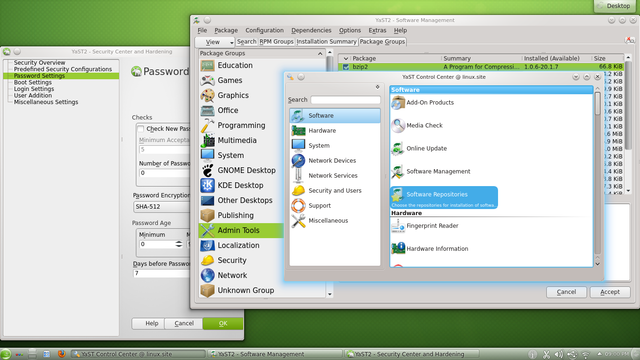Switch to the RPM Groups tab
This screenshot has width=640, height=360.
coord(277,42)
